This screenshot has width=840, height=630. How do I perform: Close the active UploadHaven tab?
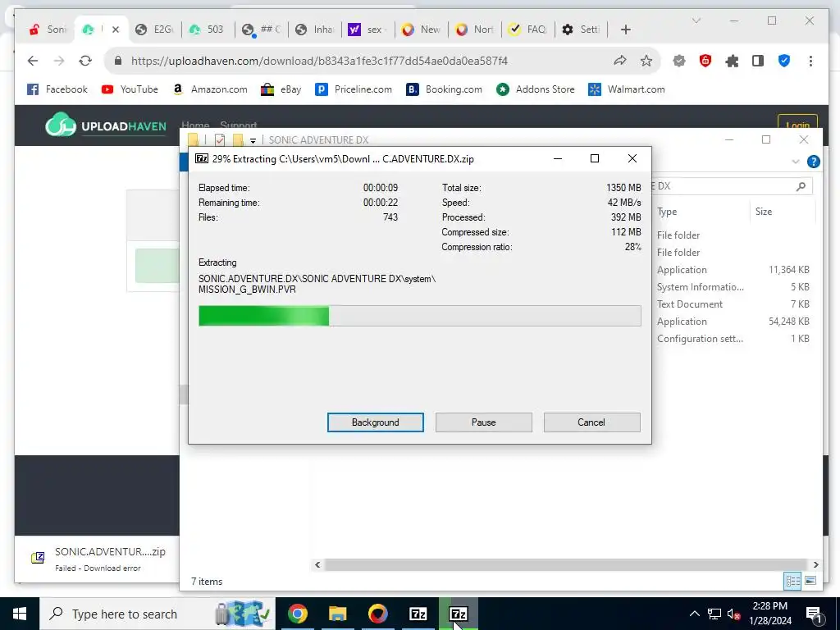(115, 30)
